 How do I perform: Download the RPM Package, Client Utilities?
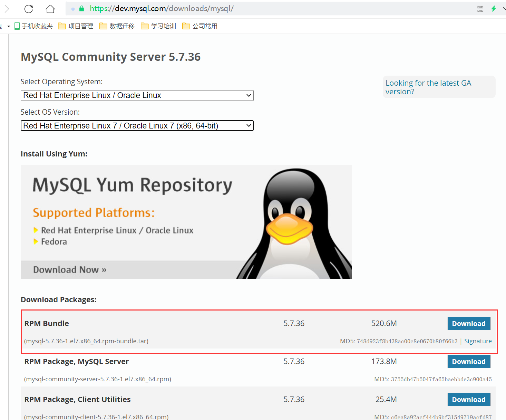pos(469,400)
